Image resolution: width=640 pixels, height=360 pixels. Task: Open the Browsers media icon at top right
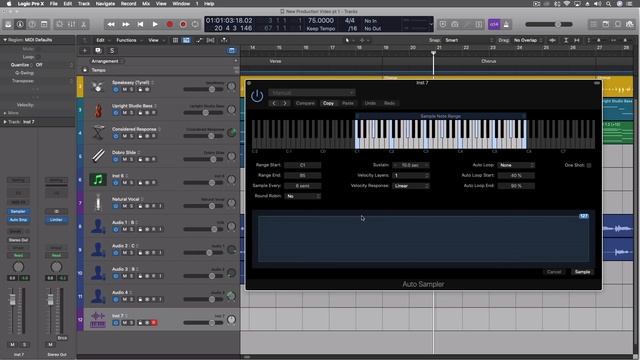630,24
